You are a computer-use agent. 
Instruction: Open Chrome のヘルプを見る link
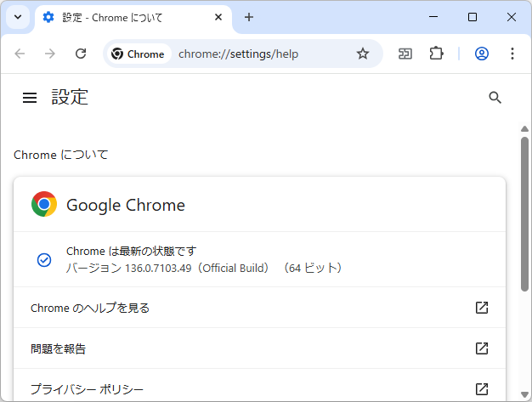pyautogui.click(x=259, y=308)
